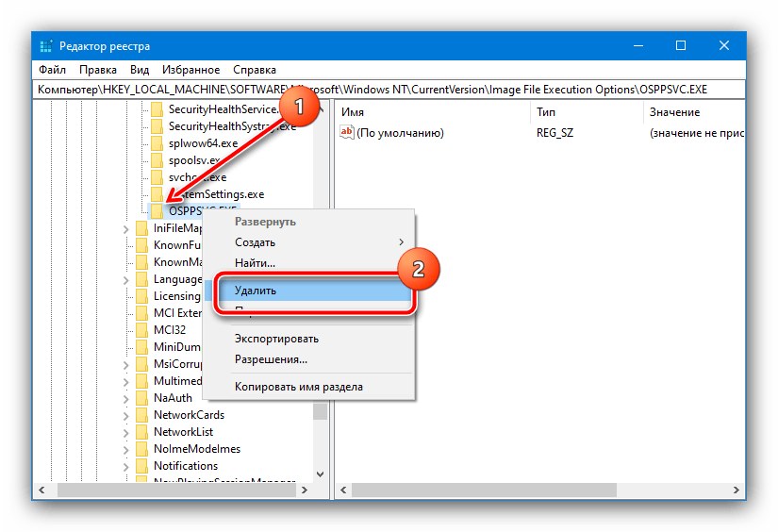The width and height of the screenshot is (778, 532).
Task: Click the folder icon beside NaAuth
Action: tap(142, 398)
